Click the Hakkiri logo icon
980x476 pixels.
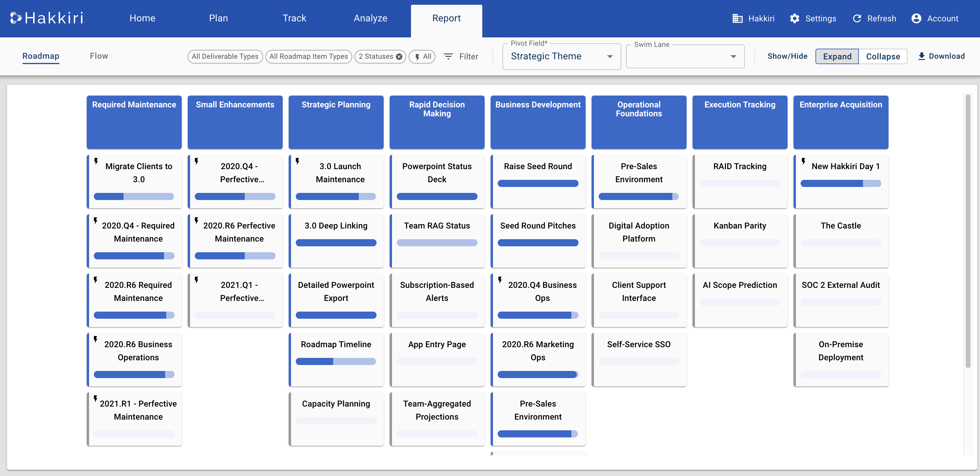tap(16, 18)
